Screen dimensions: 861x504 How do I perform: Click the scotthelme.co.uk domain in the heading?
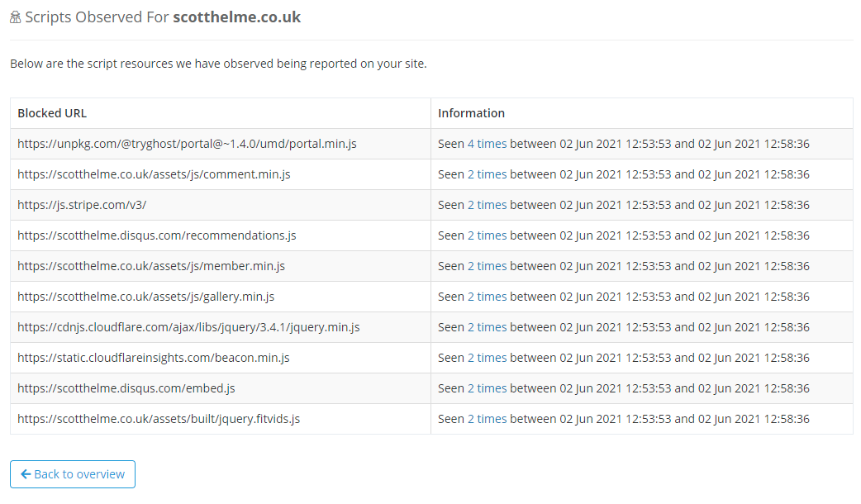point(236,17)
